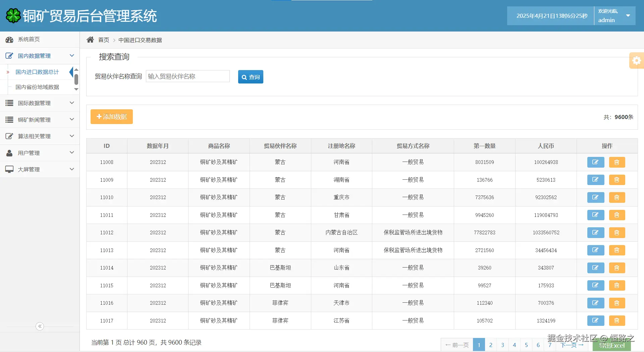Expand the 用户管理 menu chevron
This screenshot has width=644, height=352.
click(x=72, y=153)
